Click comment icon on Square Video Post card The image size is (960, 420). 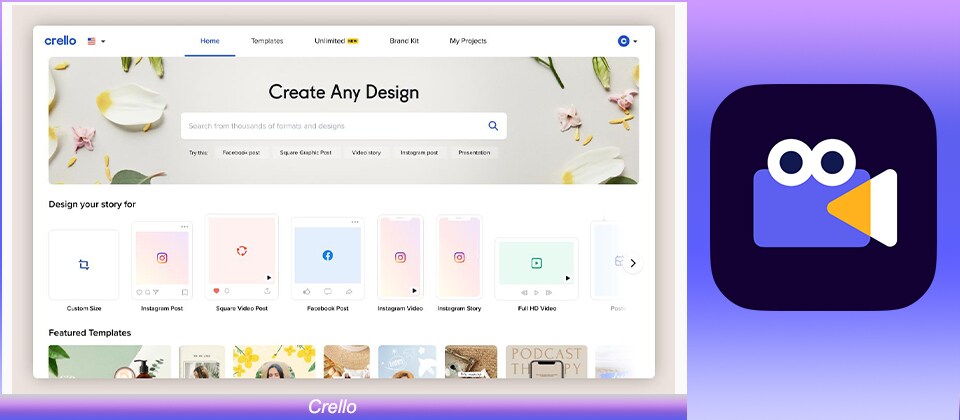point(227,291)
